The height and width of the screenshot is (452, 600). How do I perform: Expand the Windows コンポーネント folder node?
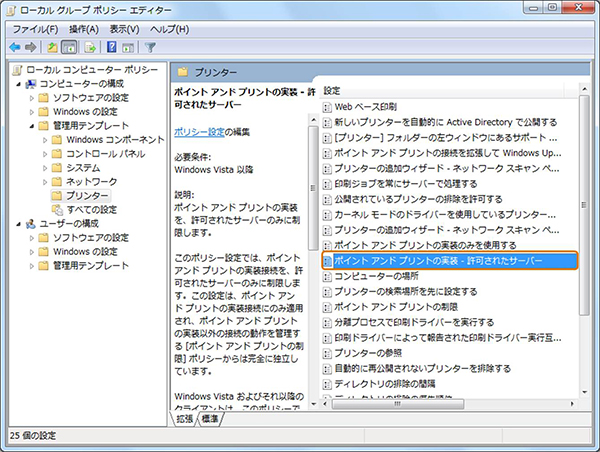(x=45, y=139)
